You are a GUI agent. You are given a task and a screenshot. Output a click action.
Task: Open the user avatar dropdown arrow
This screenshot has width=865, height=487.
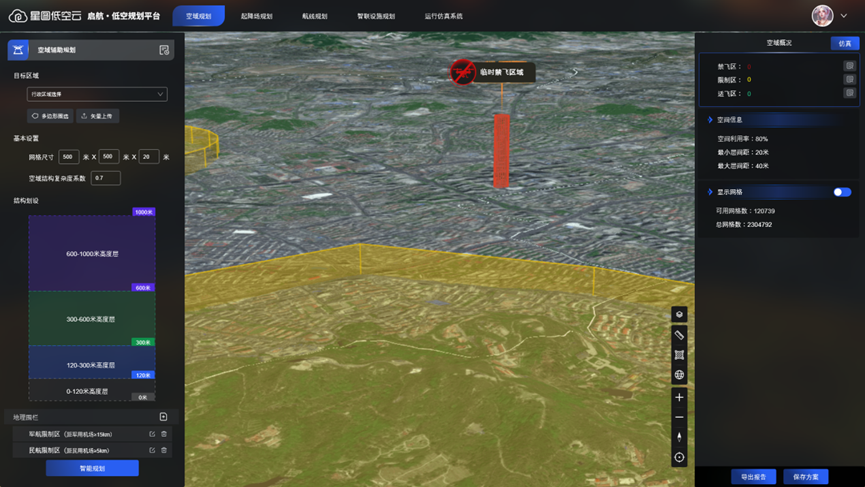point(845,16)
